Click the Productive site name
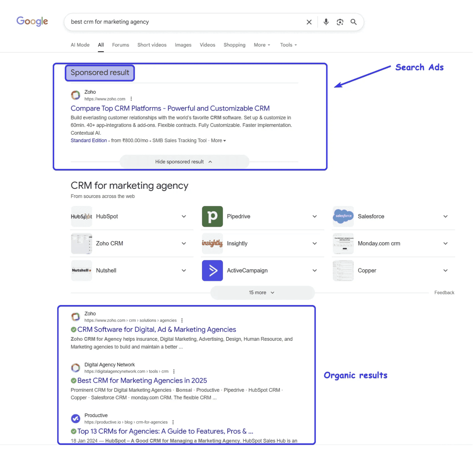The image size is (476, 457). point(96,415)
